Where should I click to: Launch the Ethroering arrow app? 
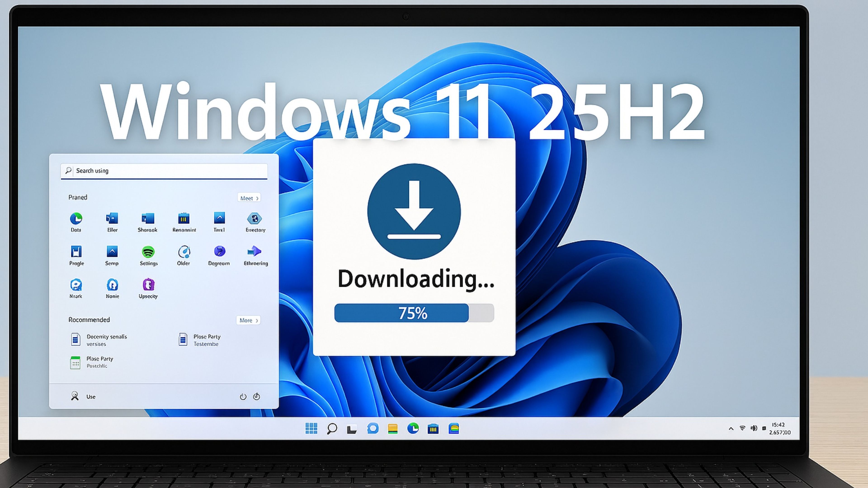tap(254, 251)
